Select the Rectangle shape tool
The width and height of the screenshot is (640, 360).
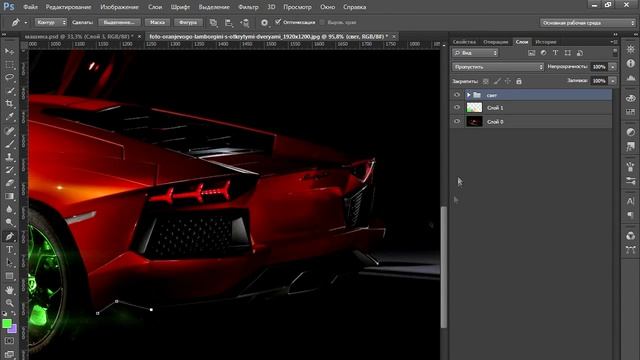tap(9, 276)
